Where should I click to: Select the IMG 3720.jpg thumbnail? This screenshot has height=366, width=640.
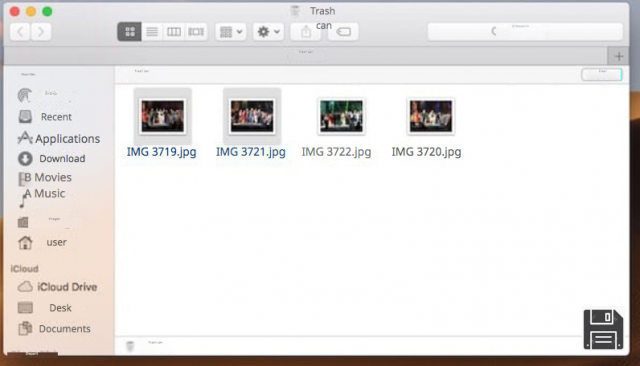tap(431, 116)
